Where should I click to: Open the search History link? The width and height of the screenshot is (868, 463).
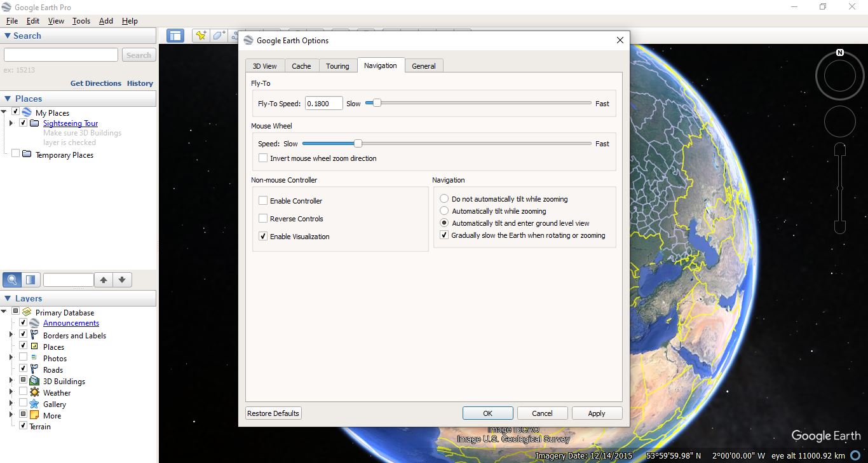coord(140,83)
